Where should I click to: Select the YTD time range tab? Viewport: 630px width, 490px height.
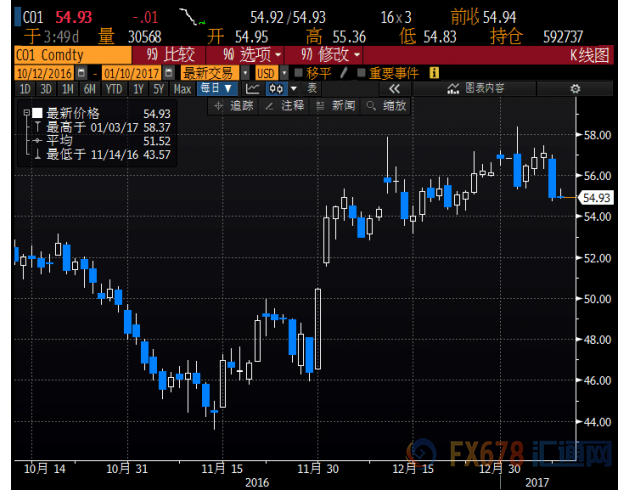(114, 89)
